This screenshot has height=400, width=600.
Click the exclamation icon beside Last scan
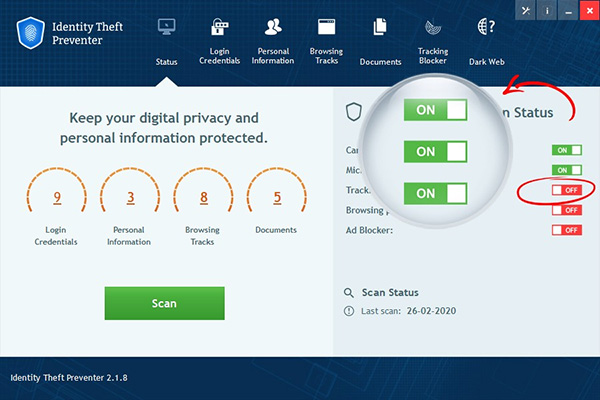point(349,311)
